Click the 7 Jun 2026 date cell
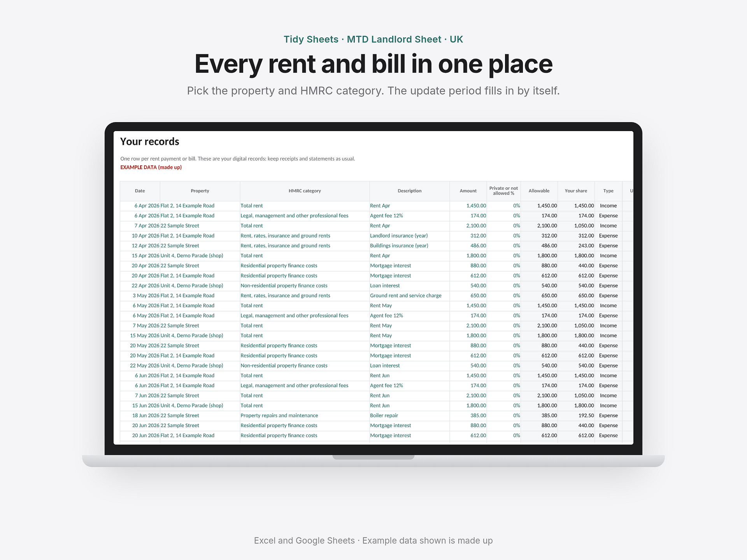The height and width of the screenshot is (560, 747). (x=140, y=395)
